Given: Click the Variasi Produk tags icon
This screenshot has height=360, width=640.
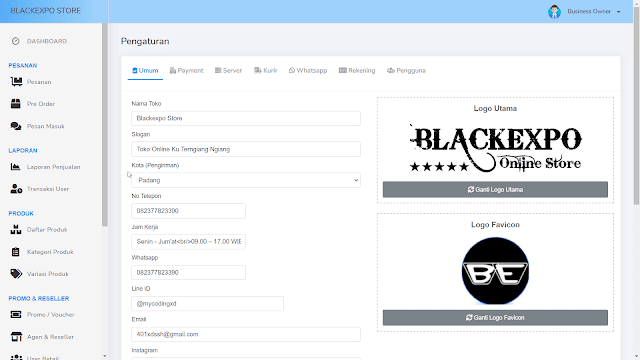Looking at the screenshot, I should pyautogui.click(x=16, y=273).
